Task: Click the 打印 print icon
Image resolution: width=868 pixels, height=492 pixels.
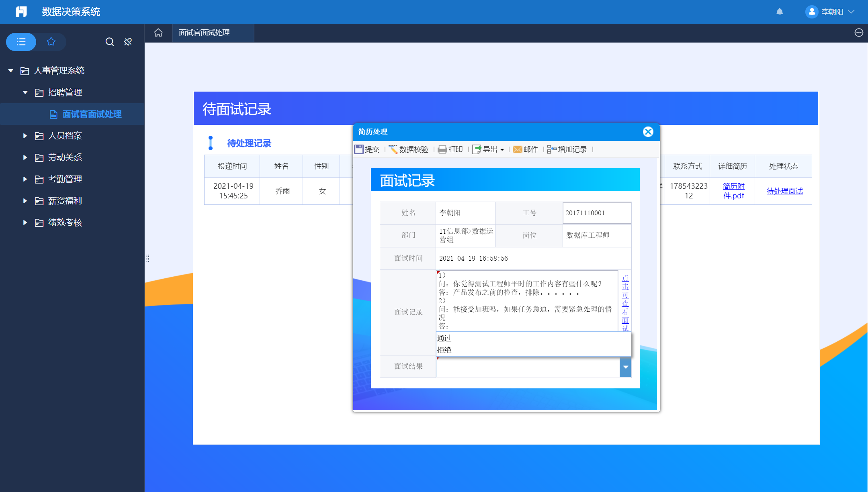Action: pyautogui.click(x=450, y=149)
